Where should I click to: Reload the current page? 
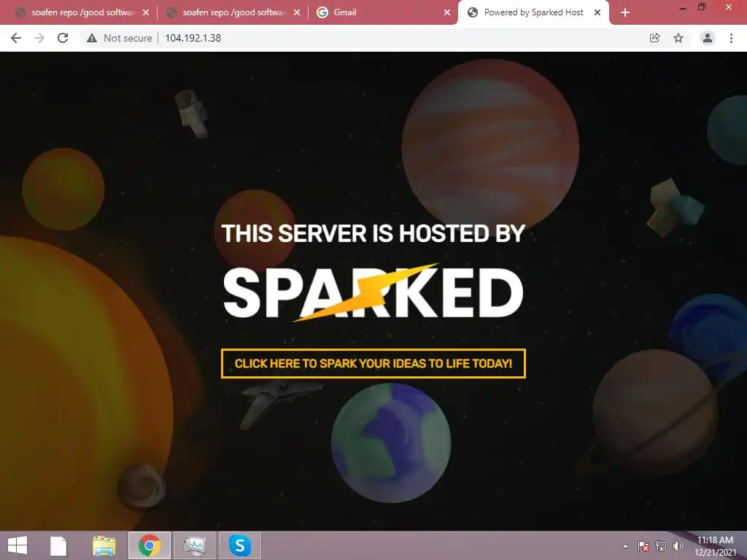tap(63, 38)
